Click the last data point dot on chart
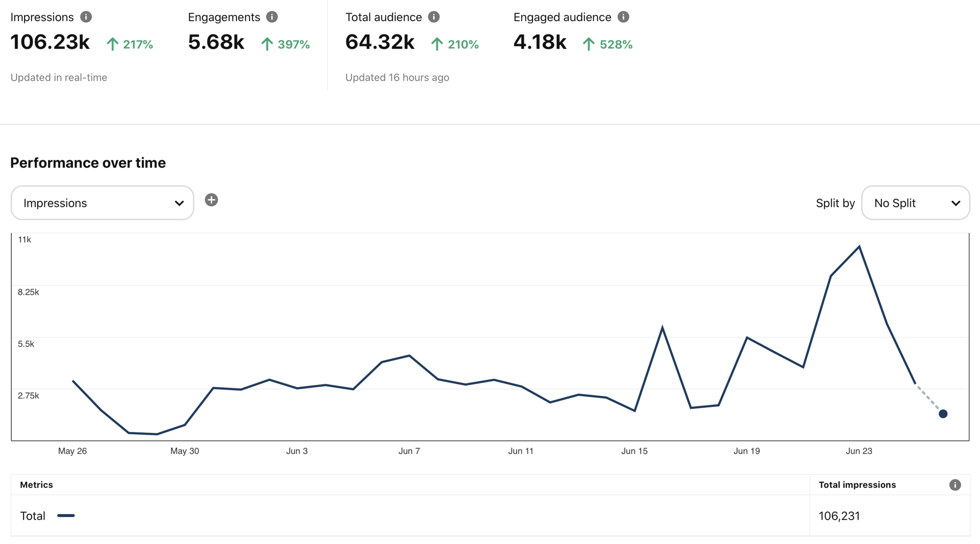The height and width of the screenshot is (544, 980). coord(943,414)
